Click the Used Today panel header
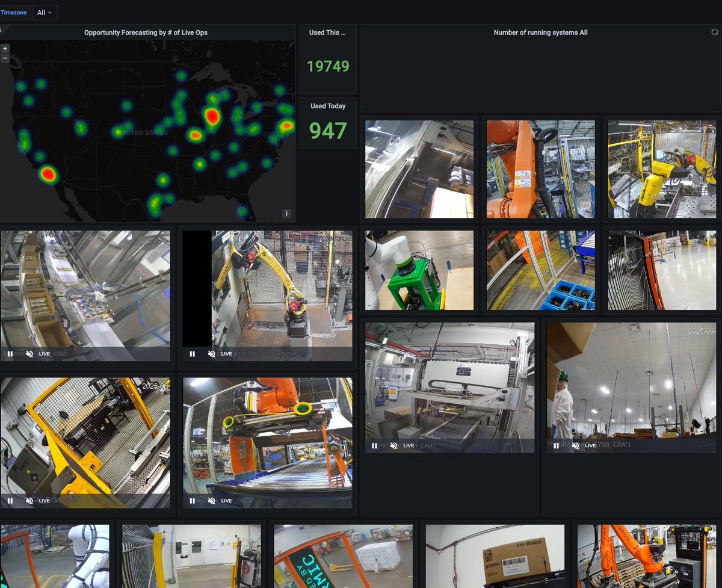 [327, 106]
